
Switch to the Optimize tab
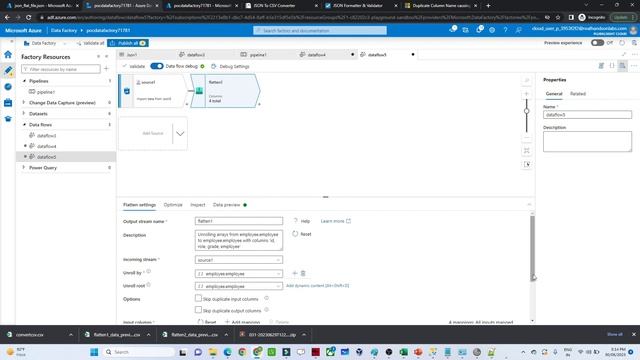point(173,205)
